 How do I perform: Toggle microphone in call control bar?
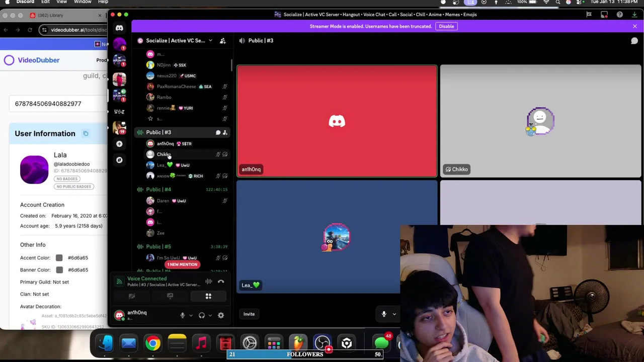point(384,314)
